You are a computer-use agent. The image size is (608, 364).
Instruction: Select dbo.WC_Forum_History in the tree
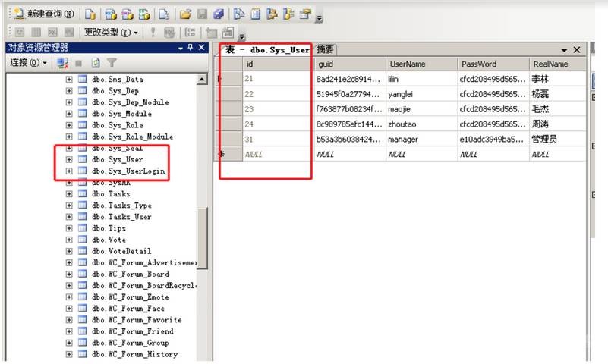click(x=135, y=354)
